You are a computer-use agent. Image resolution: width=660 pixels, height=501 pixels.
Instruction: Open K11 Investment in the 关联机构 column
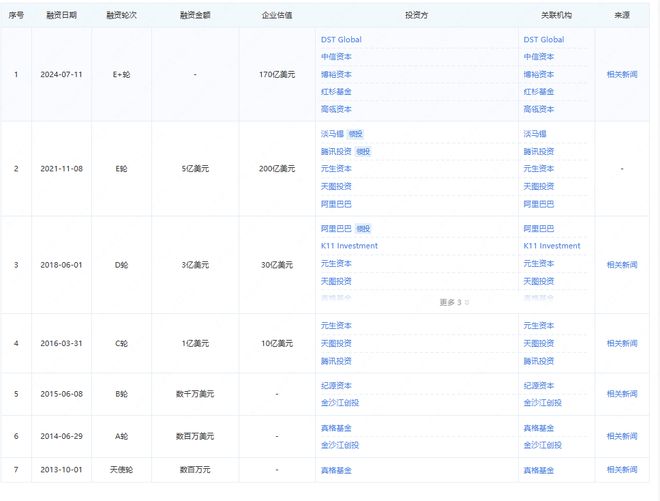tap(551, 246)
